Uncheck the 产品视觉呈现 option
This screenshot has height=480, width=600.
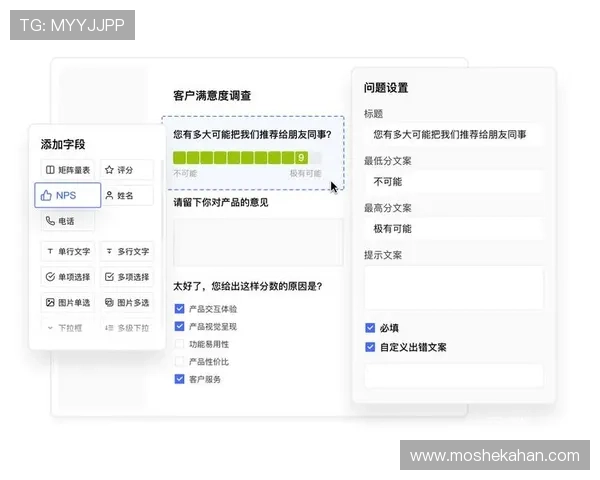click(179, 326)
